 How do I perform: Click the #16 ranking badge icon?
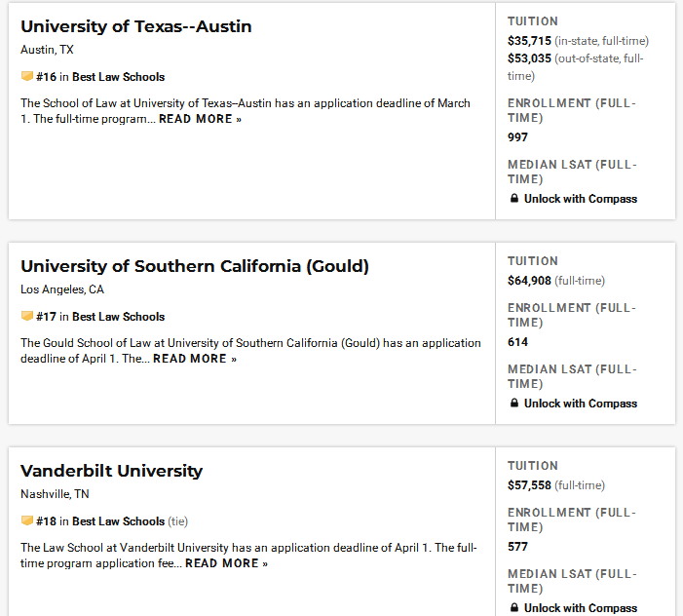click(x=27, y=76)
